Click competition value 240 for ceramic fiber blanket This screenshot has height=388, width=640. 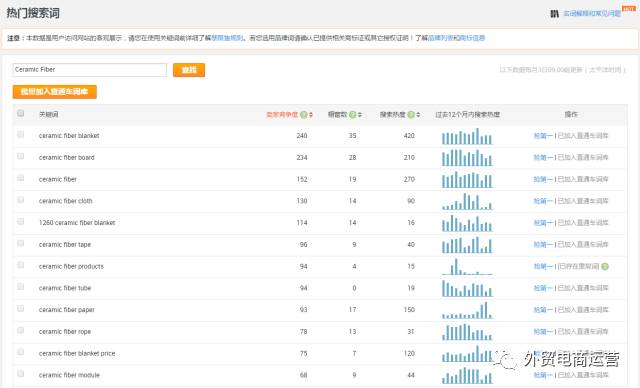(302, 136)
